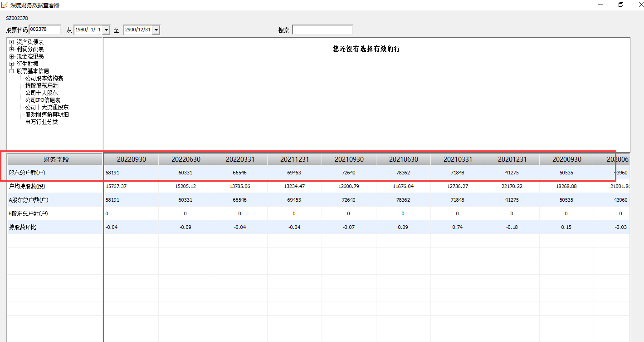
Task: Collapse the 股票基本信息 tree node minus box
Action: pyautogui.click(x=12, y=71)
